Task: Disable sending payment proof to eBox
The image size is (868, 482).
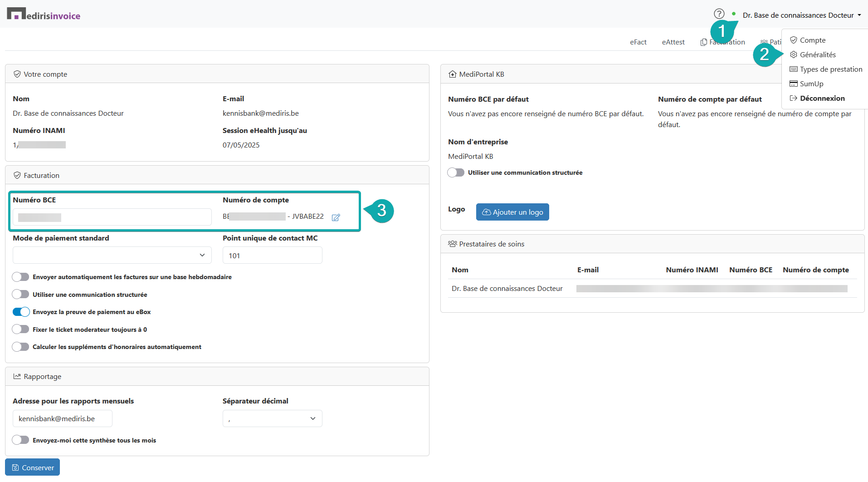Action: pyautogui.click(x=21, y=312)
